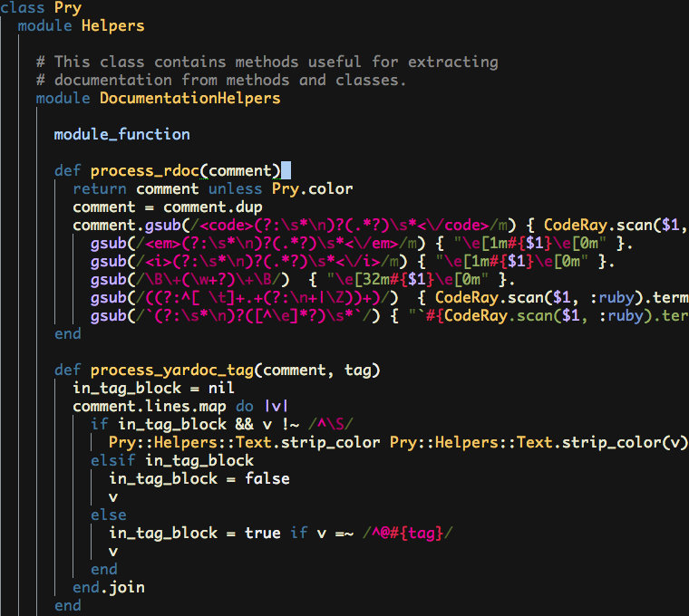Click 'Helpers' in the module Helpers line
The width and height of the screenshot is (689, 616).
point(113,26)
